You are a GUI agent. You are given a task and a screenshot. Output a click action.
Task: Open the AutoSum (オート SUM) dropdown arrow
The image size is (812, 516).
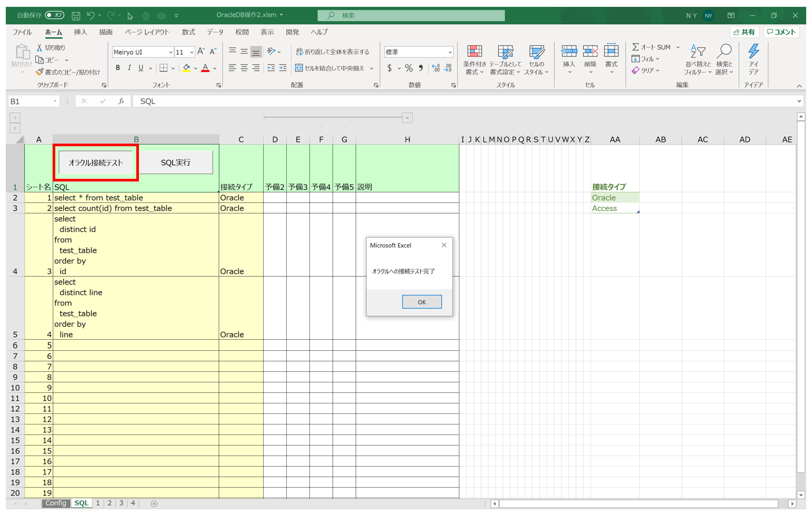678,47
